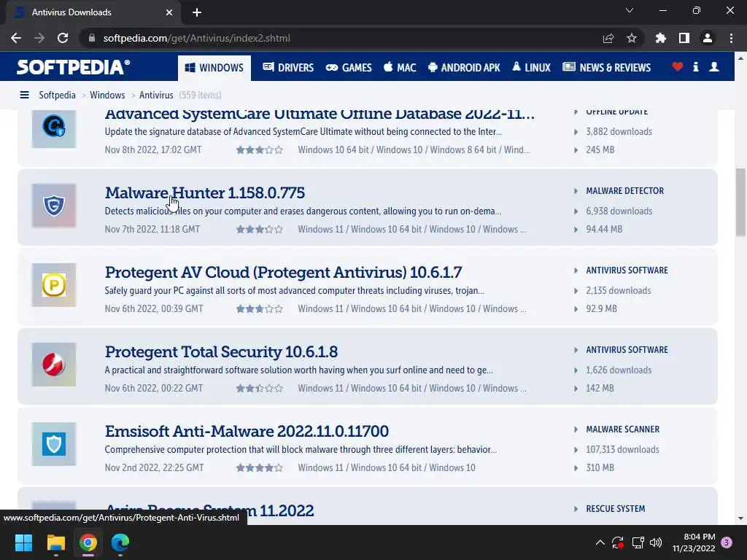Open Emsisoft Anti-Malware 2022.11.0.11700 link
747x560 pixels.
click(247, 432)
